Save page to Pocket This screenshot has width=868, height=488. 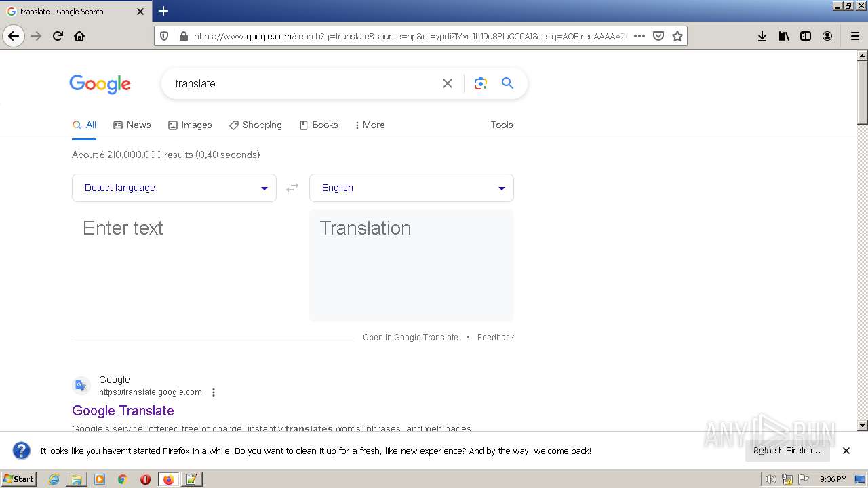tap(658, 36)
